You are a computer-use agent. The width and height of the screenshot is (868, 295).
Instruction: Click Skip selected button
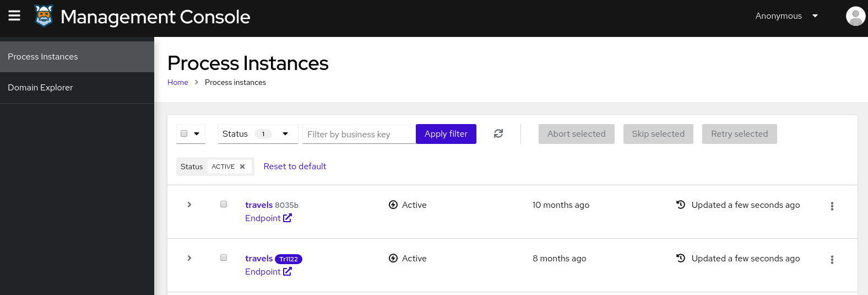658,134
